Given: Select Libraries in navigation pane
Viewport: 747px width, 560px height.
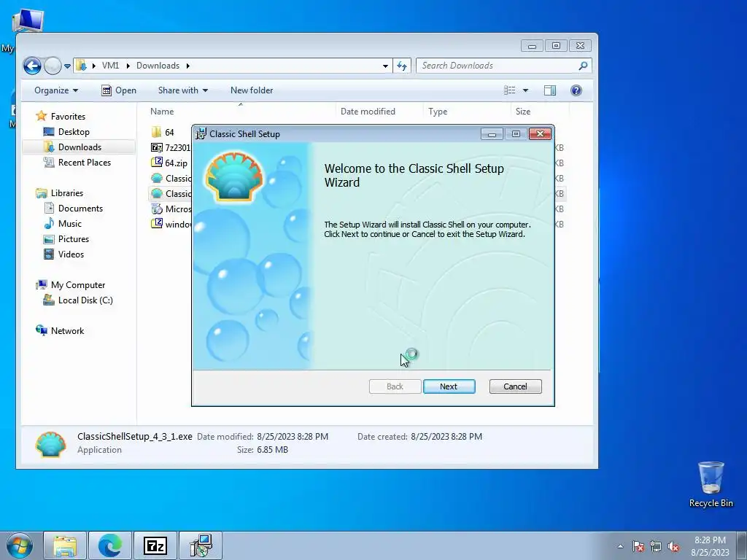Looking at the screenshot, I should (x=66, y=192).
